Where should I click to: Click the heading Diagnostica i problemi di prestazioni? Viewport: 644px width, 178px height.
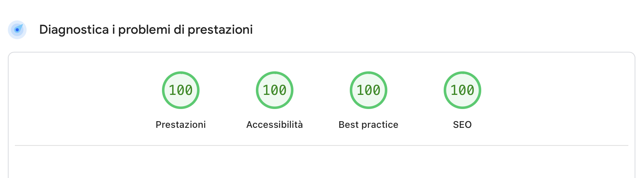tap(146, 30)
